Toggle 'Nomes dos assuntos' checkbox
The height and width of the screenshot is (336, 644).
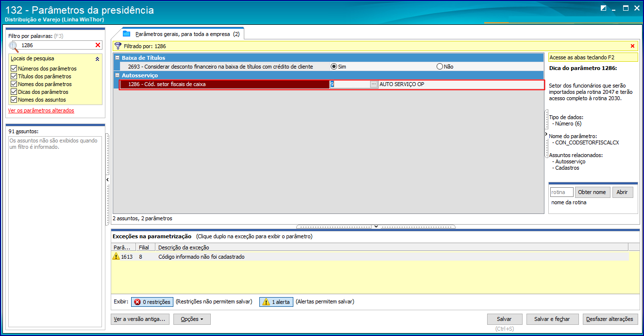(14, 100)
